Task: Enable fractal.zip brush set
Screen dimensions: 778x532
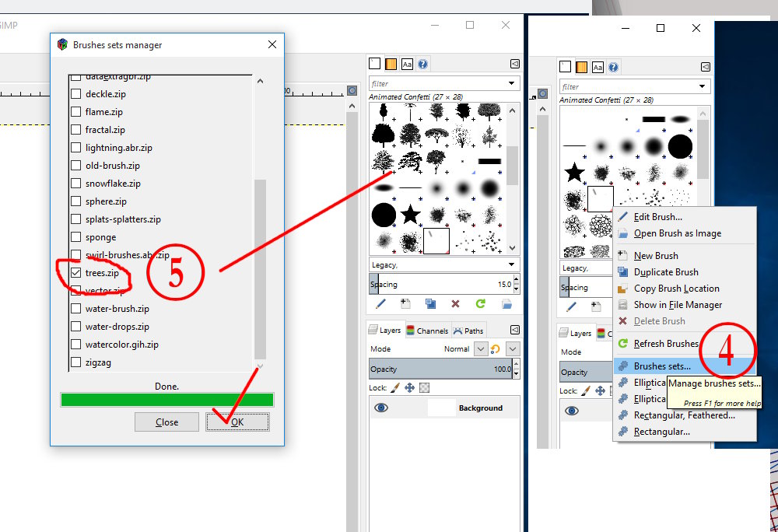Action: 76,129
